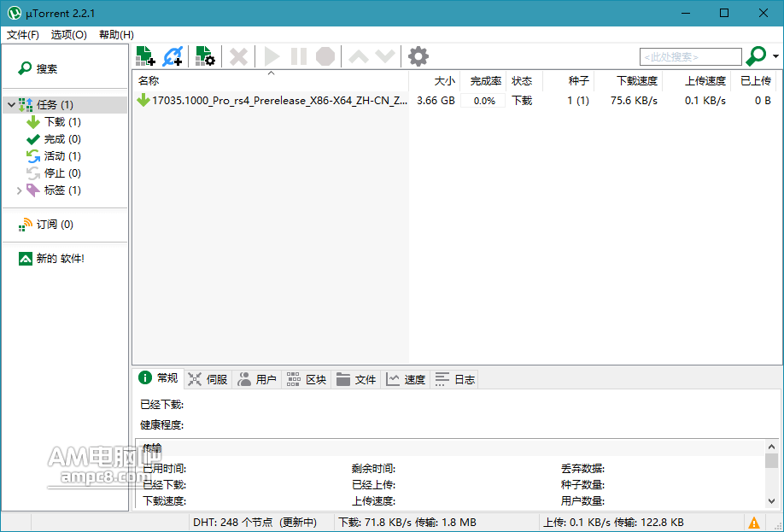
Task: Move torrent up in queue
Action: pyautogui.click(x=359, y=56)
